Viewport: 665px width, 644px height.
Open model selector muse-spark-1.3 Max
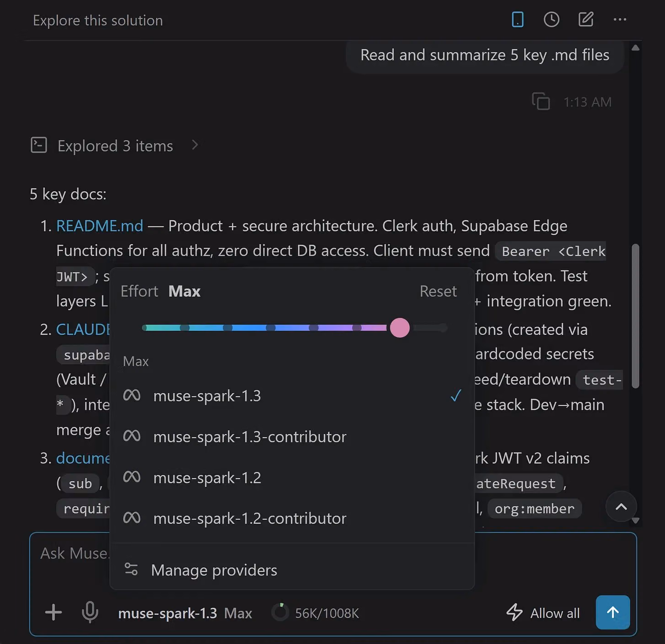point(185,613)
